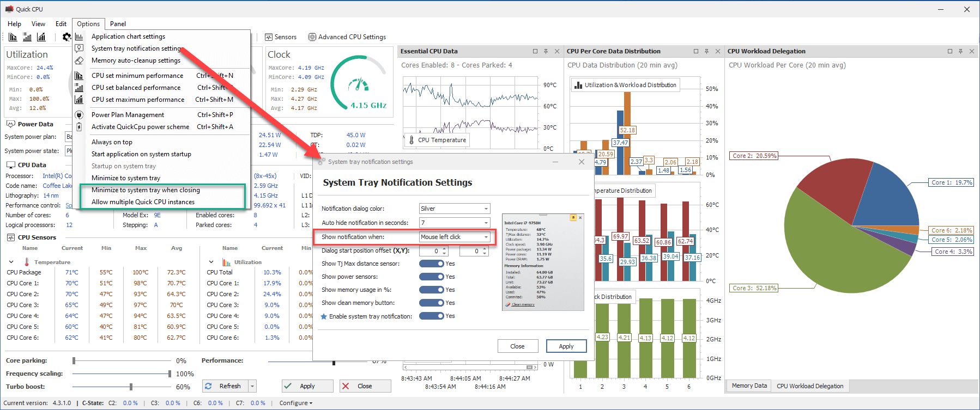Screen dimensions: 980x410
Task: Click the System tray notification menu icon
Action: (x=79, y=48)
